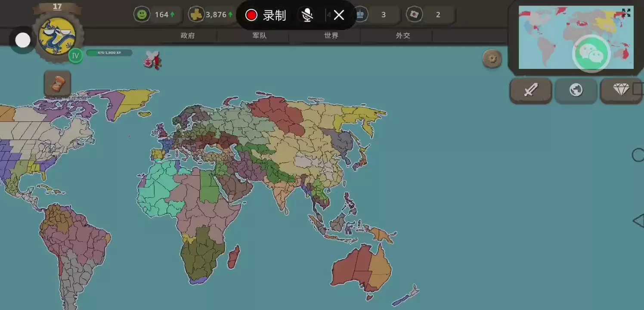Expand the minimap with the fullscreen arrows
Viewport: 644px width, 310px height.
tap(626, 13)
